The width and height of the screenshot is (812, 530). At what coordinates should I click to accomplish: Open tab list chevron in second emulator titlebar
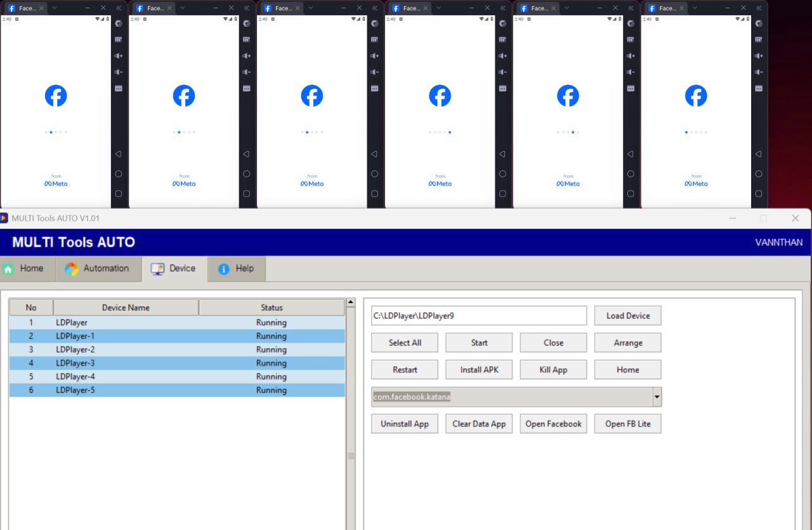click(x=182, y=8)
